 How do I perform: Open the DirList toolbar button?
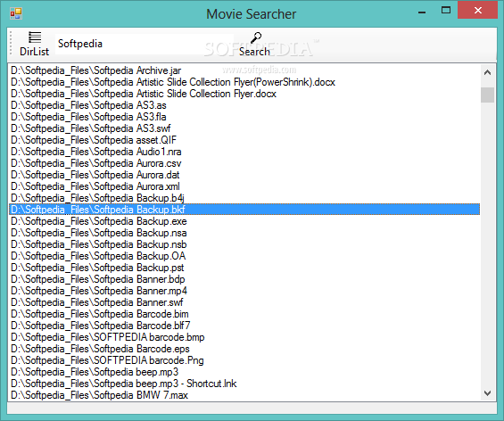(35, 45)
